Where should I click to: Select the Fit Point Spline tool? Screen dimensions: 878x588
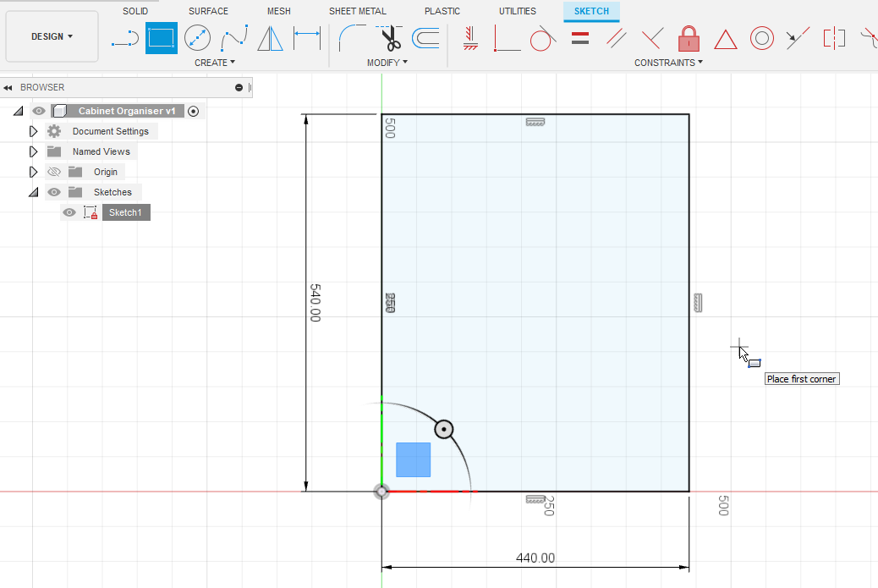pos(234,38)
